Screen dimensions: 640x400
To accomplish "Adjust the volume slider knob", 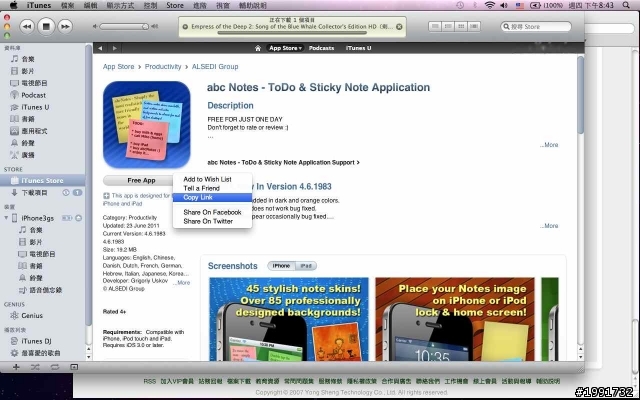I will tap(145, 27).
